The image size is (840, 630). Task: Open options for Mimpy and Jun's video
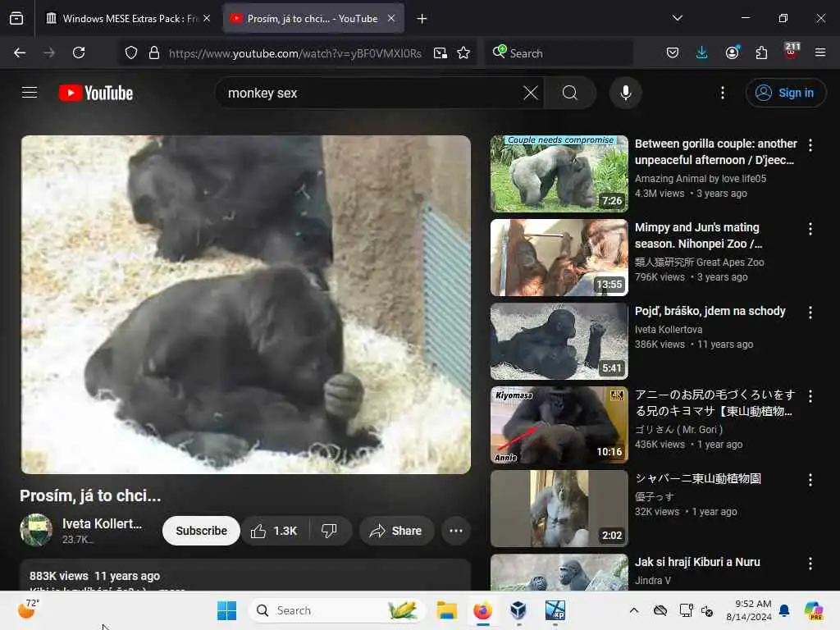[810, 229]
